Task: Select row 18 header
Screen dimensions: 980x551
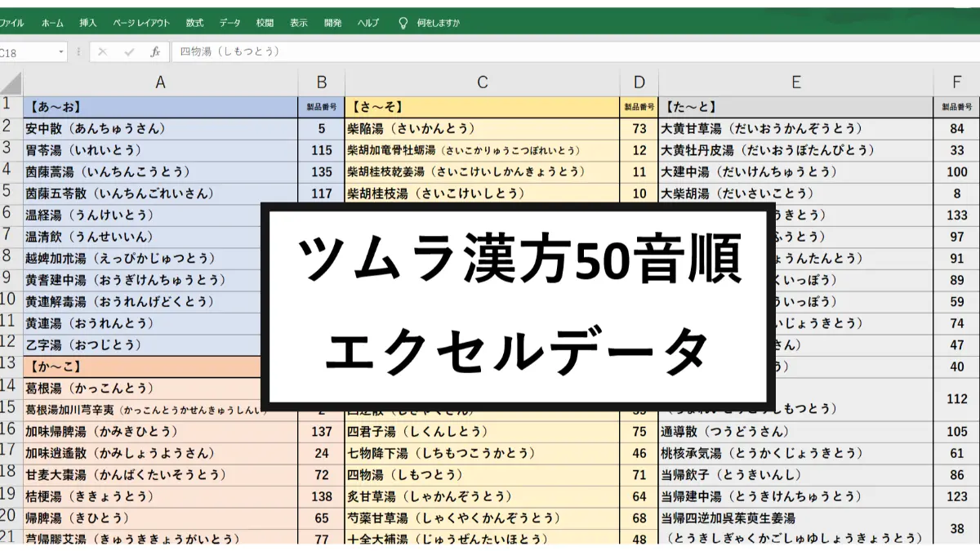Action: coord(11,473)
